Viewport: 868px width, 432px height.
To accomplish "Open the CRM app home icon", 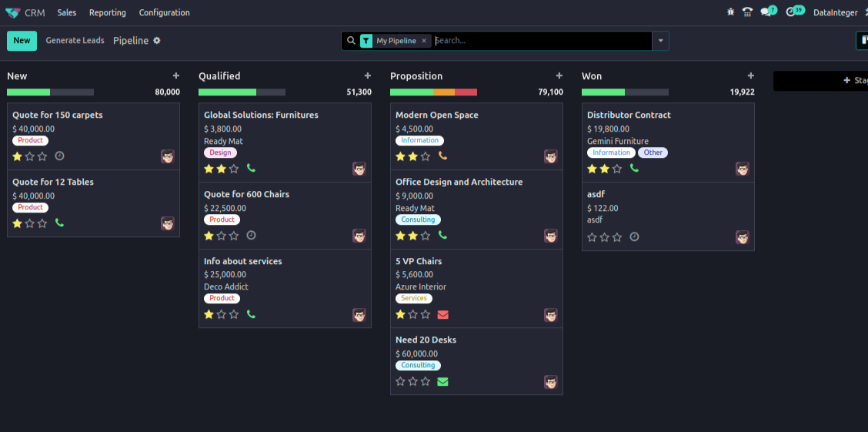I will (x=12, y=12).
